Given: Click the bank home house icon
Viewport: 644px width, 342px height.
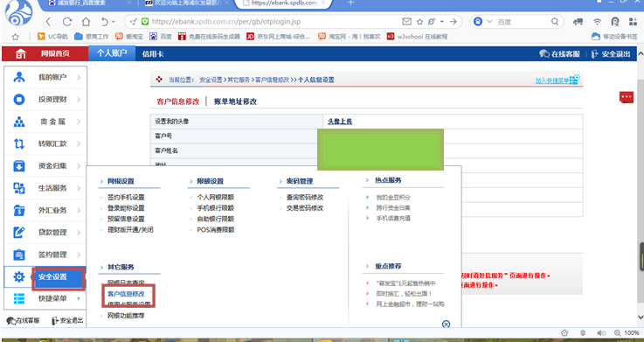Looking at the screenshot, I should 21,53.
